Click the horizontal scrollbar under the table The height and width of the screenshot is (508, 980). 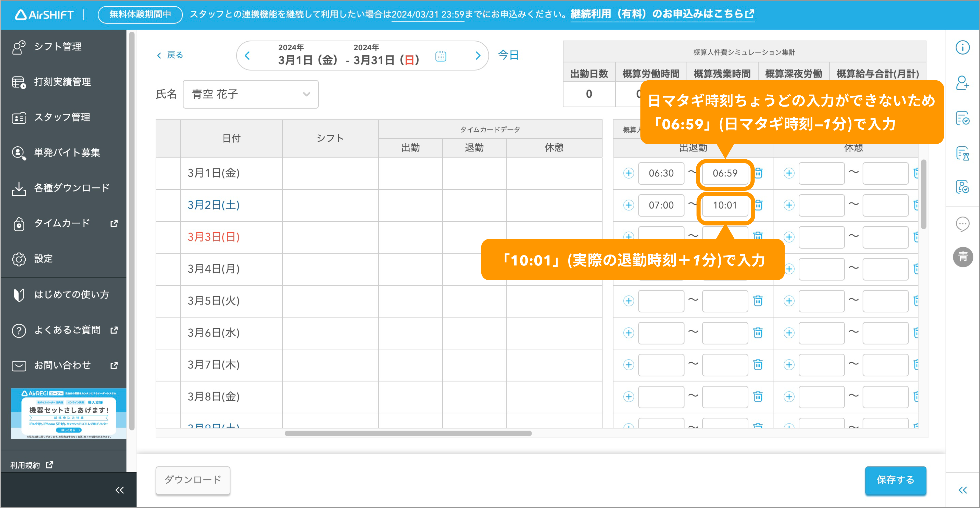(x=408, y=434)
